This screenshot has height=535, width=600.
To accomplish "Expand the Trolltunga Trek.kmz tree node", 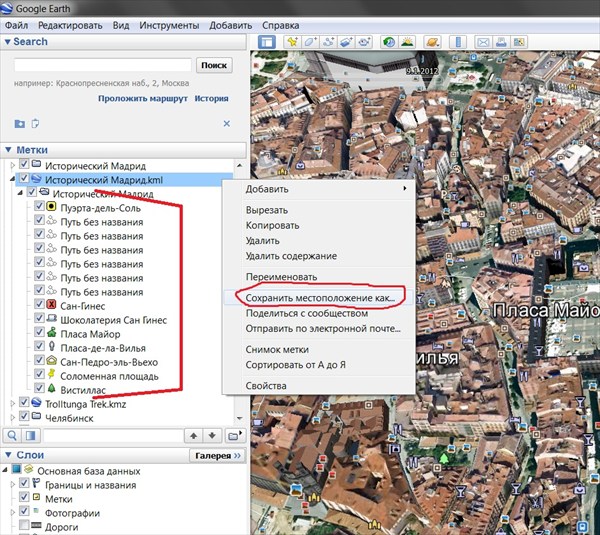I will (13, 403).
